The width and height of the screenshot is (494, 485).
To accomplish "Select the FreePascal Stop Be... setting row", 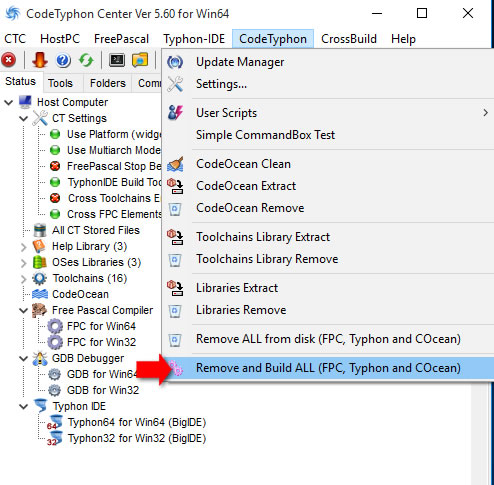I will tap(114, 166).
